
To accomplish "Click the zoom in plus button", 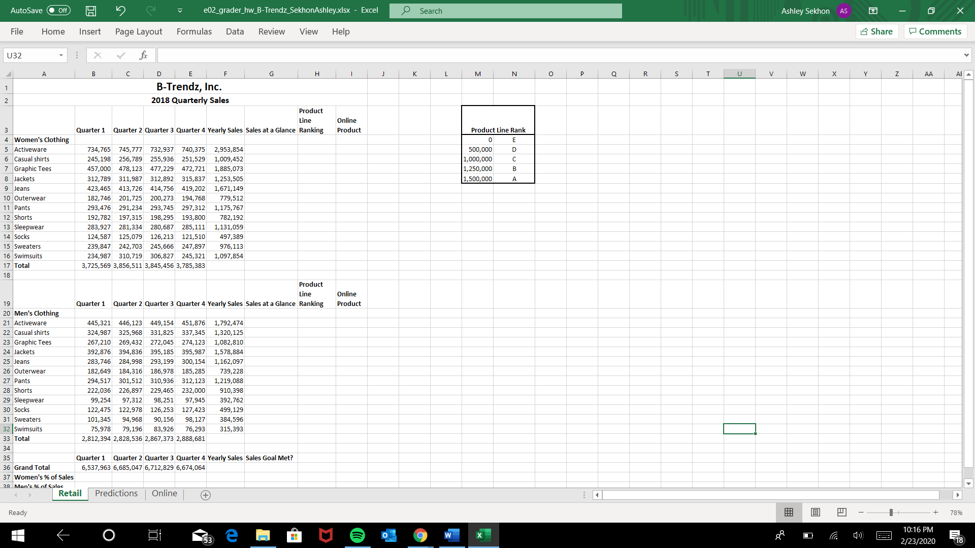I will [935, 513].
